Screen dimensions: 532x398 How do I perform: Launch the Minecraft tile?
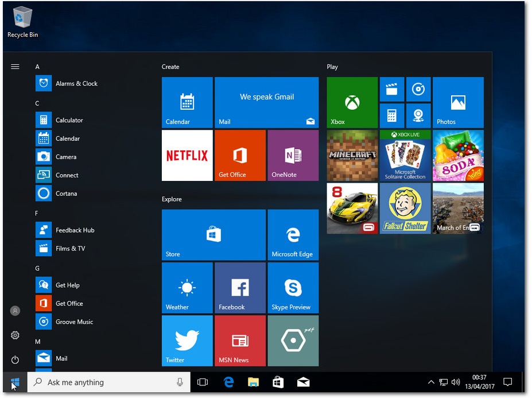click(352, 156)
